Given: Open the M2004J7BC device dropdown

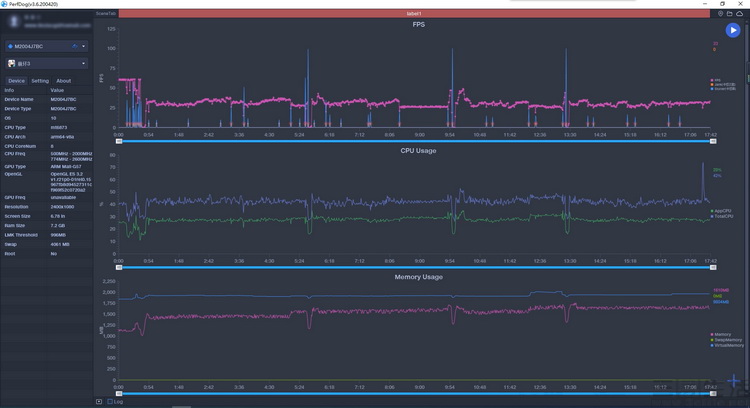Looking at the screenshot, I should [46, 46].
